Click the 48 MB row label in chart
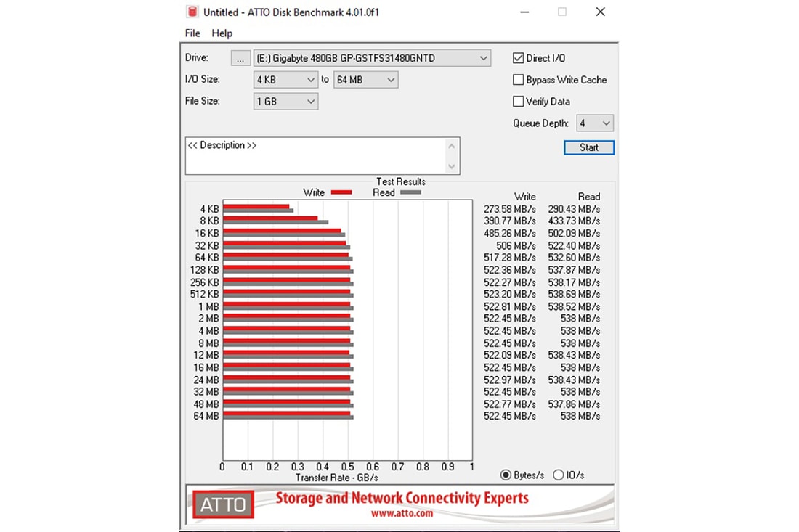 click(x=206, y=404)
